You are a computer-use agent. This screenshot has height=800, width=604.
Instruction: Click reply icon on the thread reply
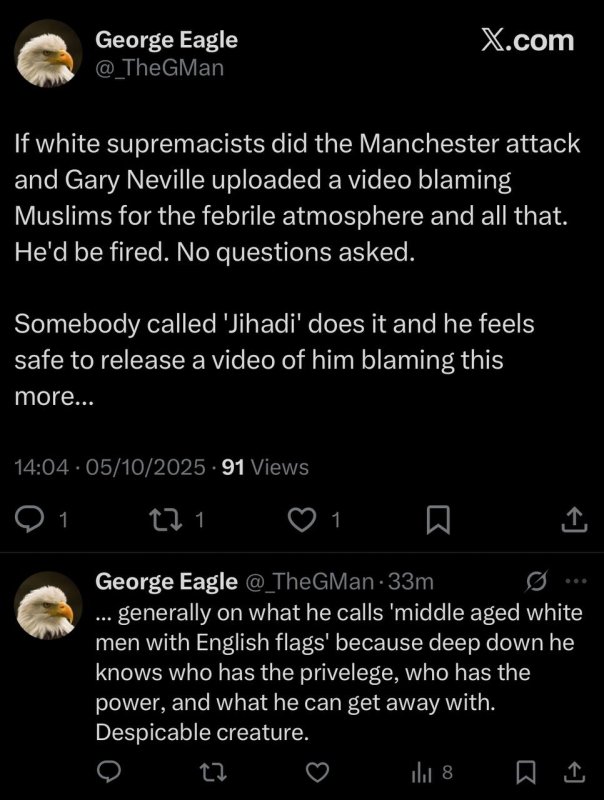tap(114, 770)
